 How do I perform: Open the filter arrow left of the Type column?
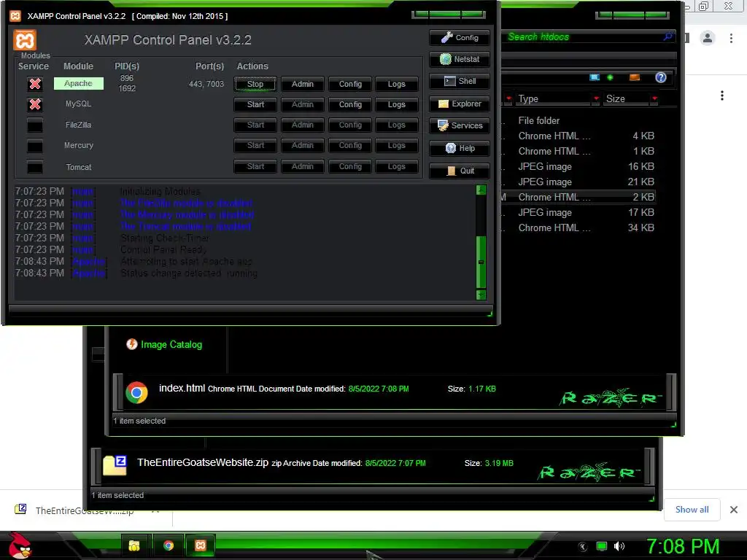pos(508,98)
